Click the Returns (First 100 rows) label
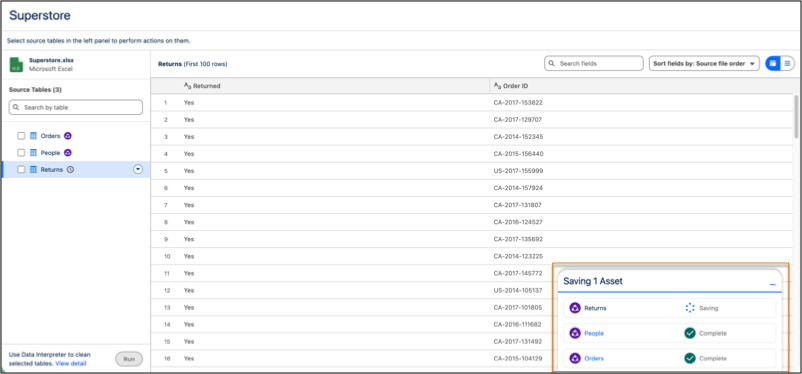This screenshot has height=374, width=802. 192,64
